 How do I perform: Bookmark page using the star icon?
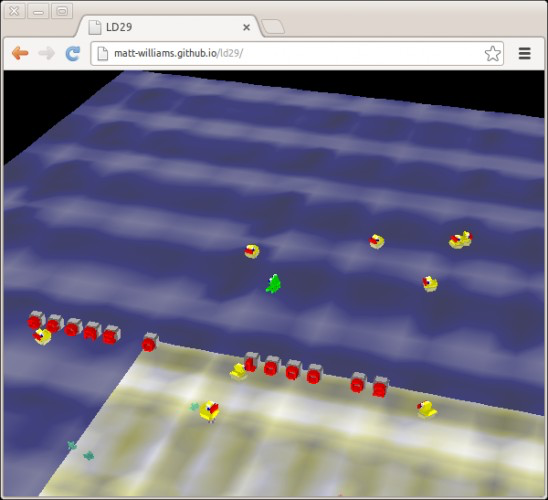(x=493, y=53)
